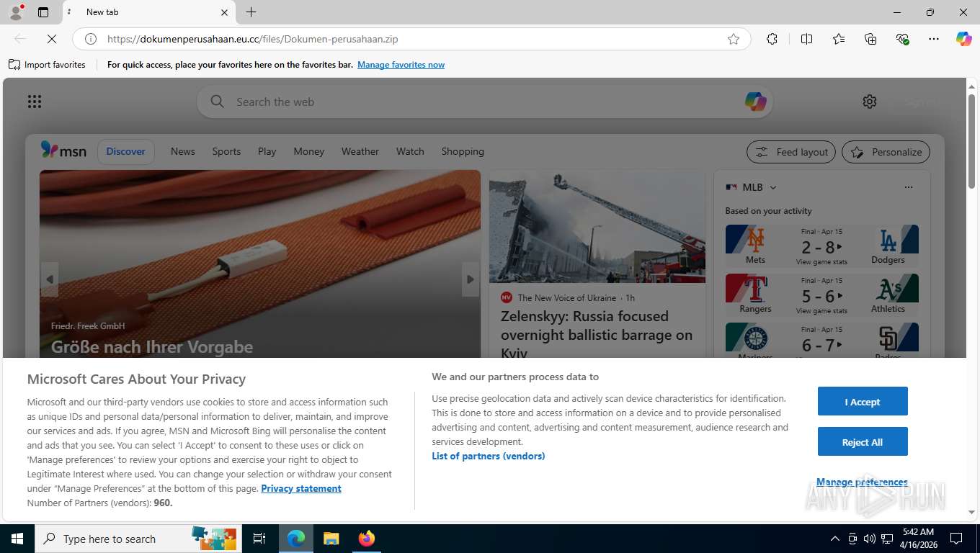Toggle Split screen view
The width and height of the screenshot is (980, 553).
point(806,39)
